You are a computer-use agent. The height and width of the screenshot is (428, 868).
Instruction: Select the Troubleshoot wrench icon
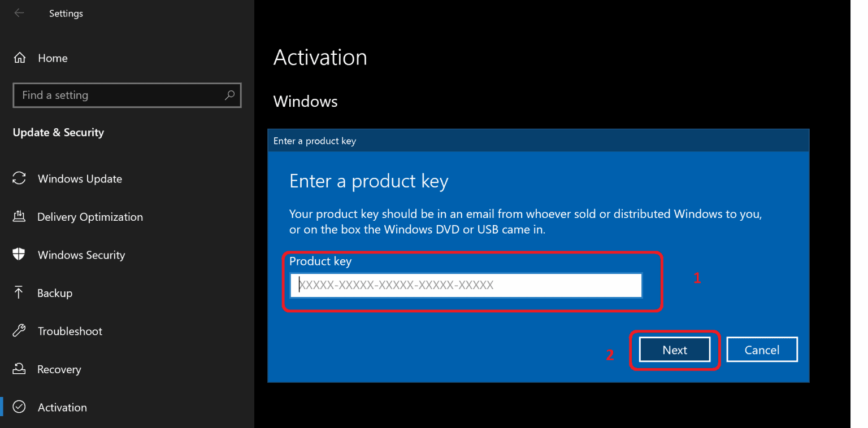point(19,331)
